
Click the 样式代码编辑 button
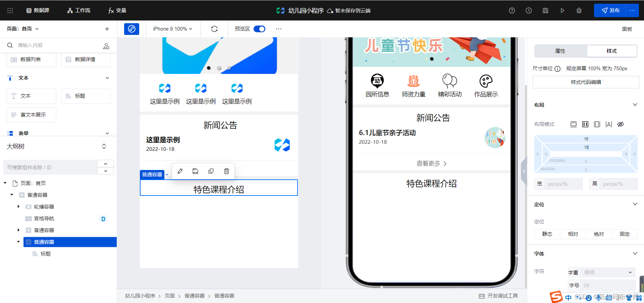pos(586,82)
